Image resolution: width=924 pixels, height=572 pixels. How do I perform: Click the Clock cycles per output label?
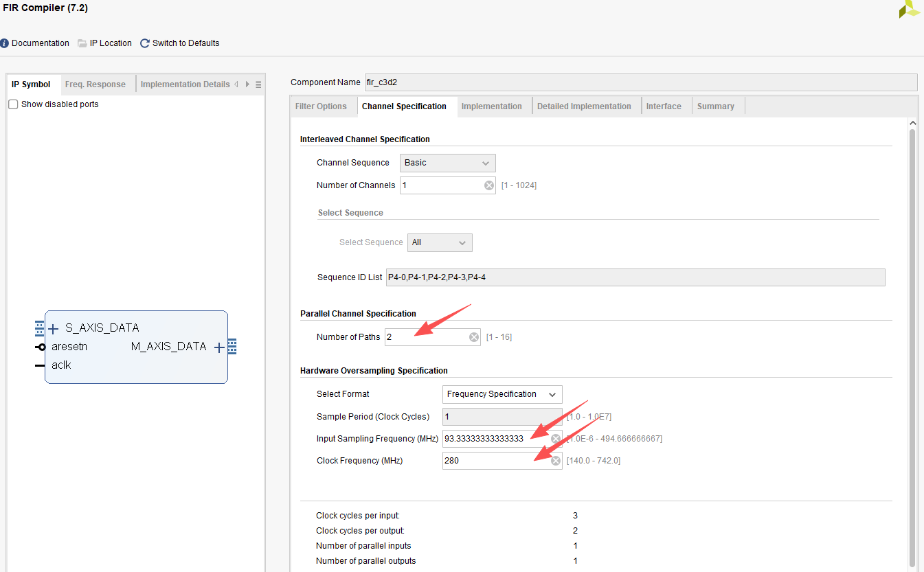coord(361,531)
